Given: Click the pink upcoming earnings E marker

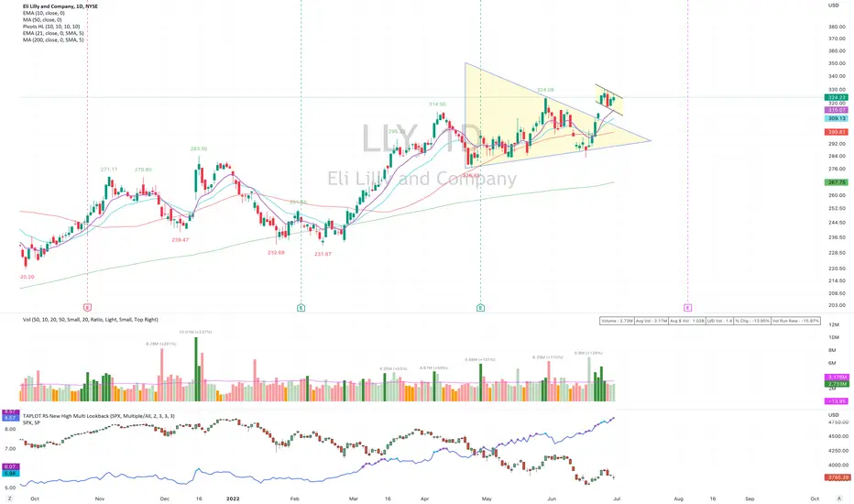Looking at the screenshot, I should point(688,308).
